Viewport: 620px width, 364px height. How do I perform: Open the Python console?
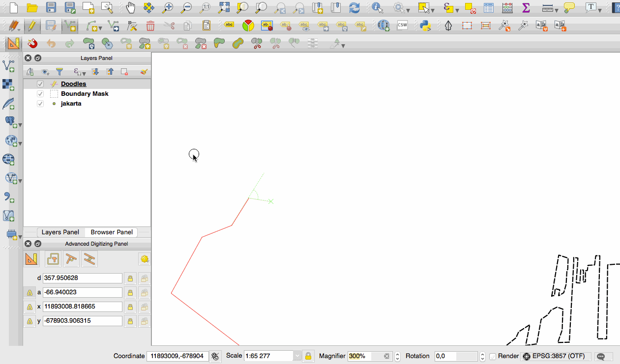click(x=425, y=26)
